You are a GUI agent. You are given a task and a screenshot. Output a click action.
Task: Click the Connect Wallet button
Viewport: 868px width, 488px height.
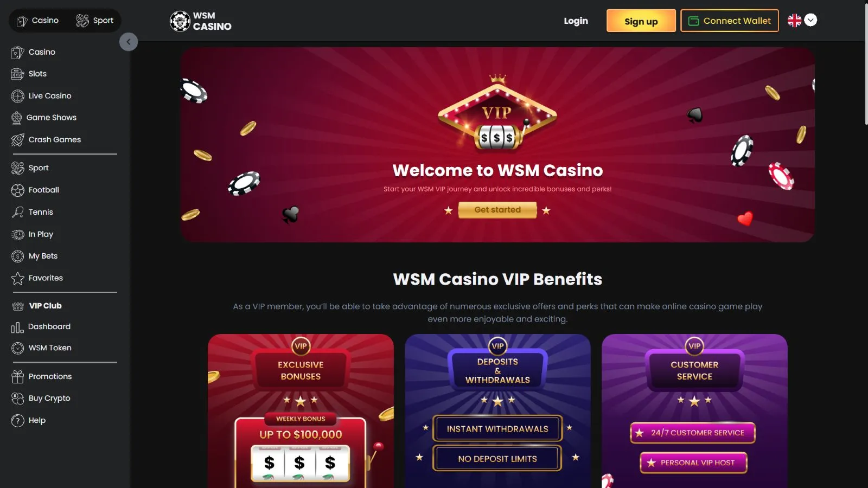tap(730, 21)
